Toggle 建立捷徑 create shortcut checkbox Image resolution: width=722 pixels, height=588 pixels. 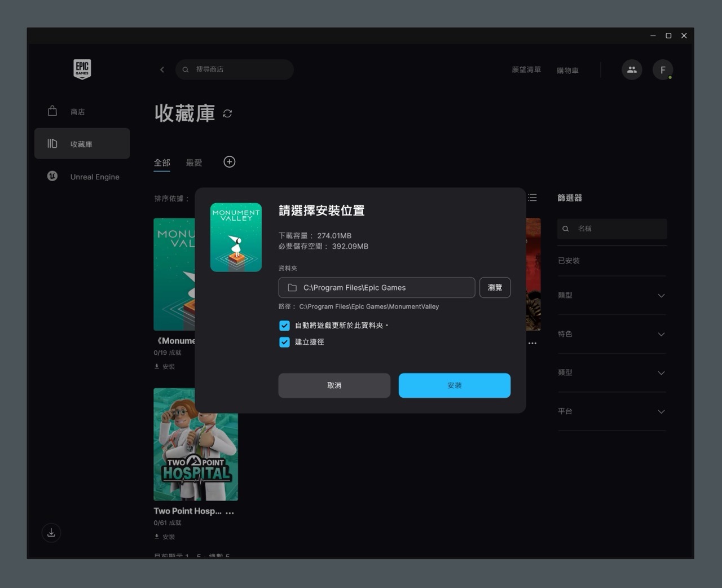click(285, 342)
